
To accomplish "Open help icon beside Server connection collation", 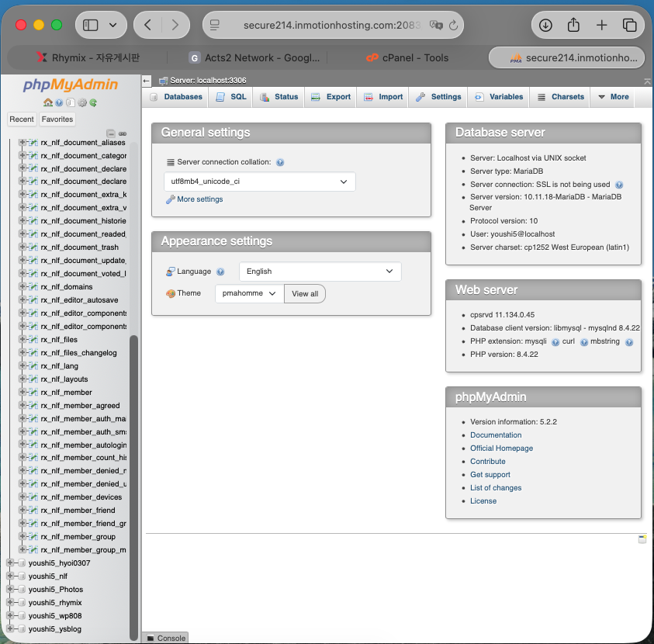I will [x=280, y=162].
